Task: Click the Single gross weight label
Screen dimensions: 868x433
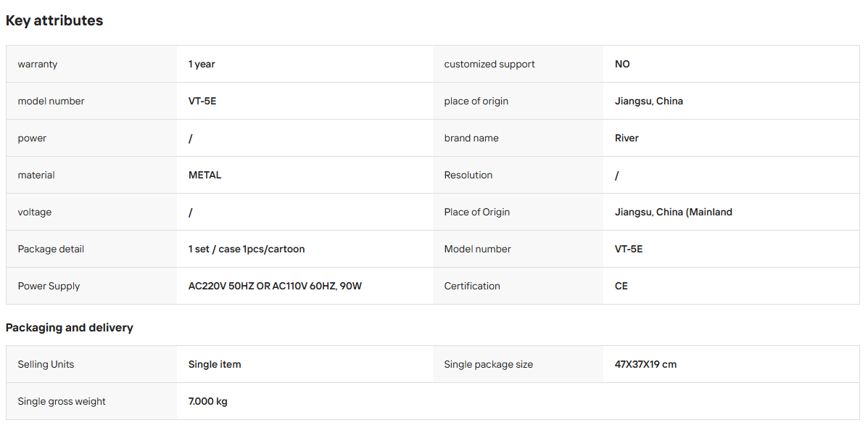Action: (62, 401)
